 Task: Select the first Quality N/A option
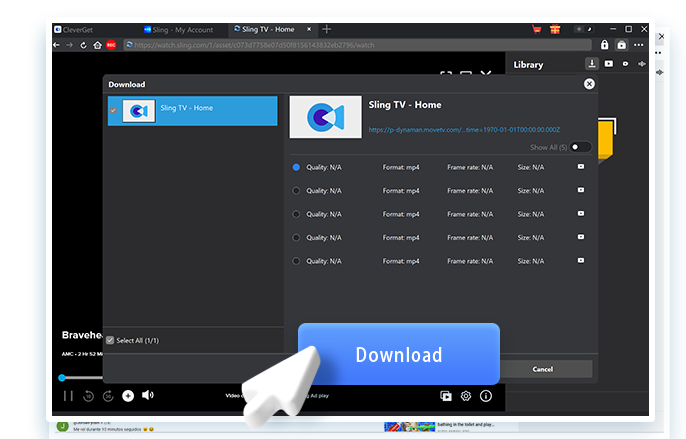click(296, 167)
